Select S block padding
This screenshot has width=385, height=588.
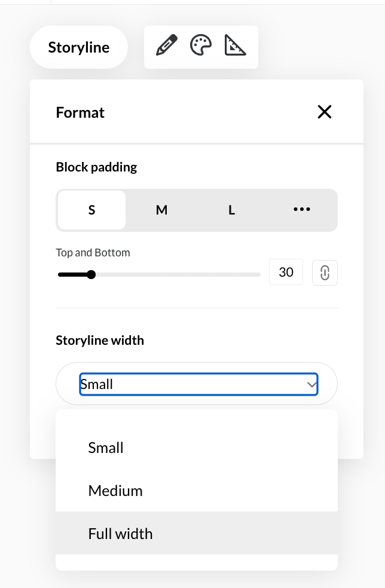91,210
